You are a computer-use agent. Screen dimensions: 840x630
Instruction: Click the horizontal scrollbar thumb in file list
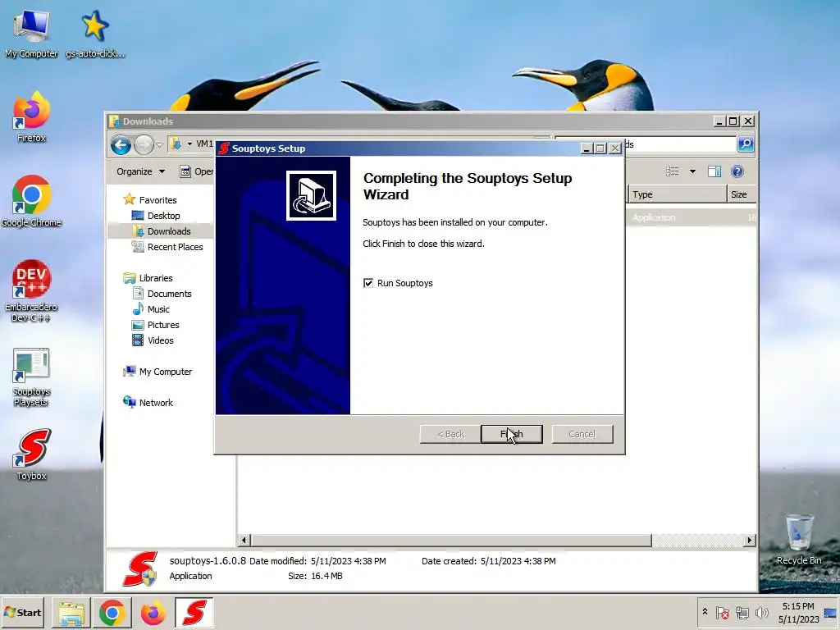click(x=451, y=540)
